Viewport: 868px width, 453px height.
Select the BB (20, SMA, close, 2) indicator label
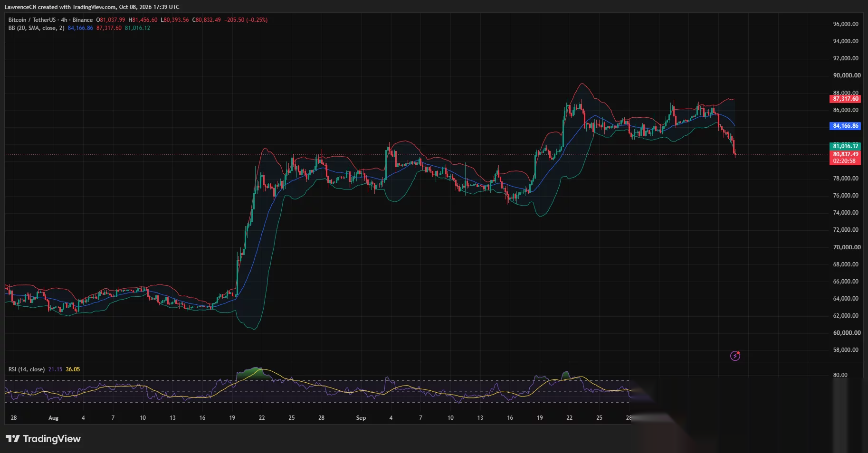click(36, 28)
